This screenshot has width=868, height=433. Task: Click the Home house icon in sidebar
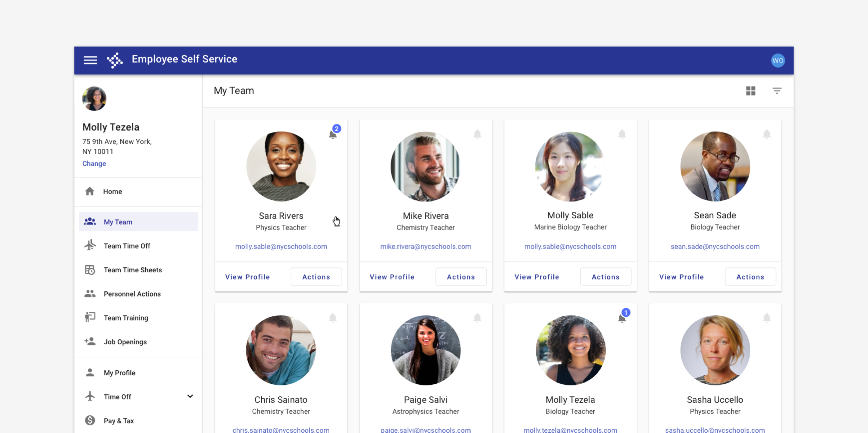[90, 191]
